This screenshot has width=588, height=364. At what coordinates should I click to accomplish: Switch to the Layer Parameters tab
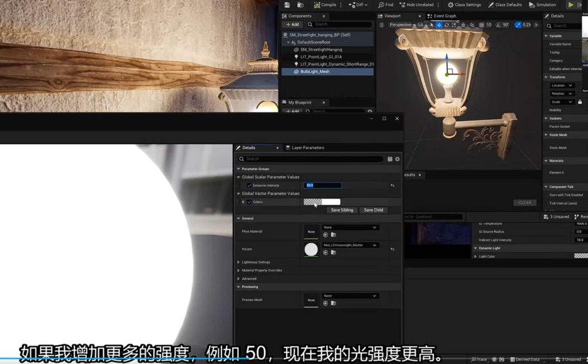tap(307, 148)
